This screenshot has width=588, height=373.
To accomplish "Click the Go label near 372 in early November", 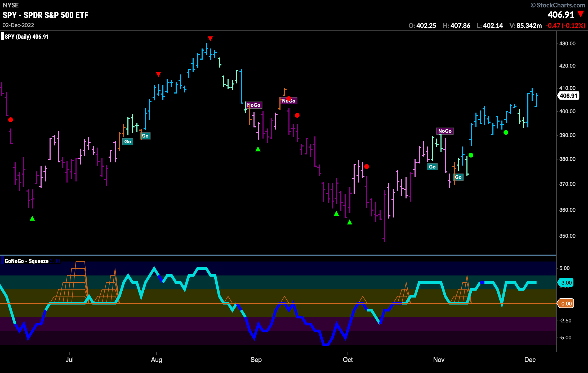I will click(458, 177).
